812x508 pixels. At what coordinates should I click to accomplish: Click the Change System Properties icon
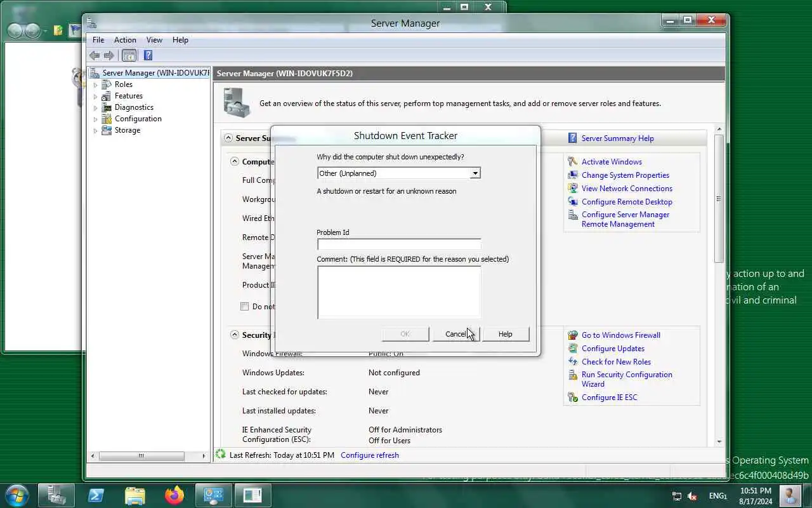pos(573,175)
